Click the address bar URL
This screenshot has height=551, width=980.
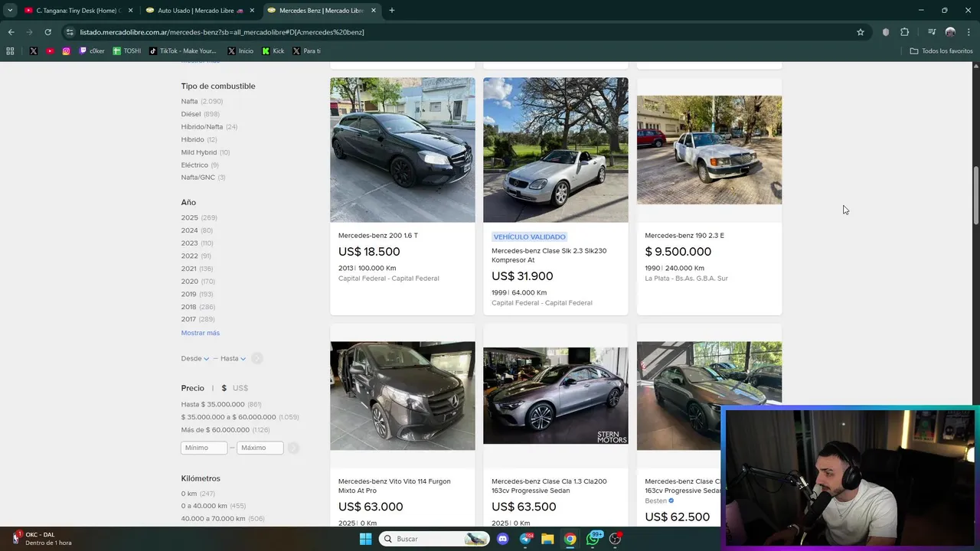(222, 32)
